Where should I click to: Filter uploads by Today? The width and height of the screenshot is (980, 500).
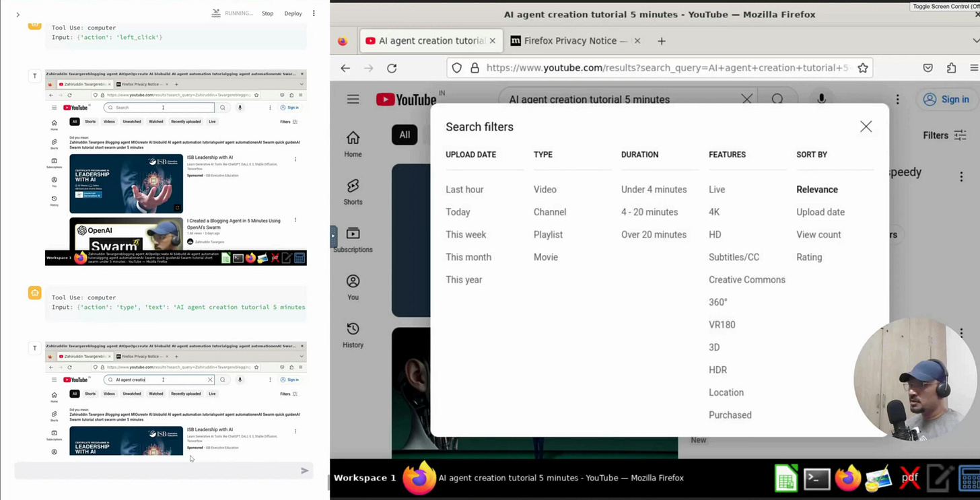click(x=458, y=212)
